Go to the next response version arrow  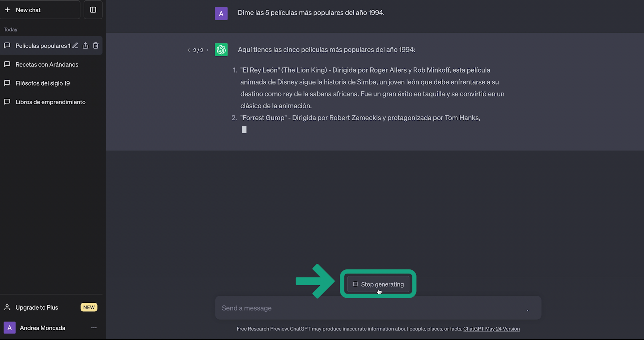(207, 50)
